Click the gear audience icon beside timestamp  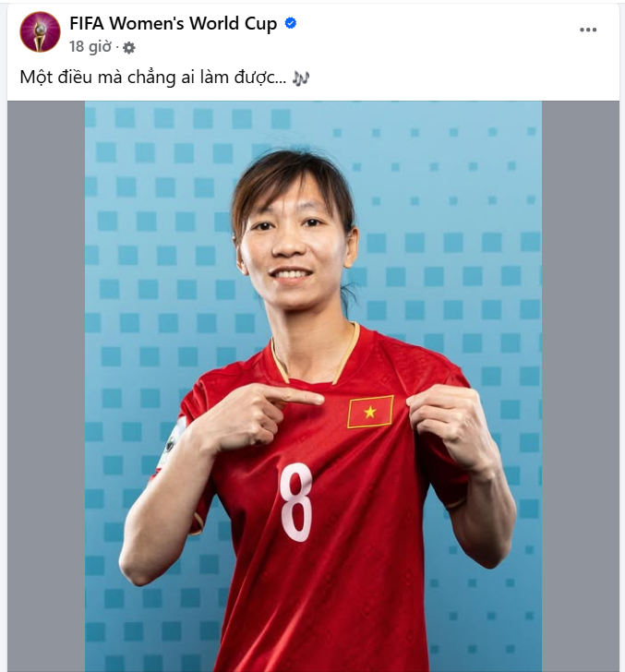(x=129, y=48)
